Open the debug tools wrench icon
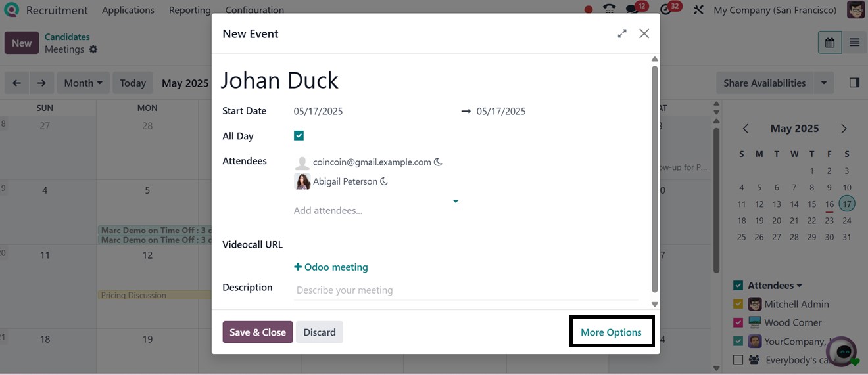 [698, 10]
